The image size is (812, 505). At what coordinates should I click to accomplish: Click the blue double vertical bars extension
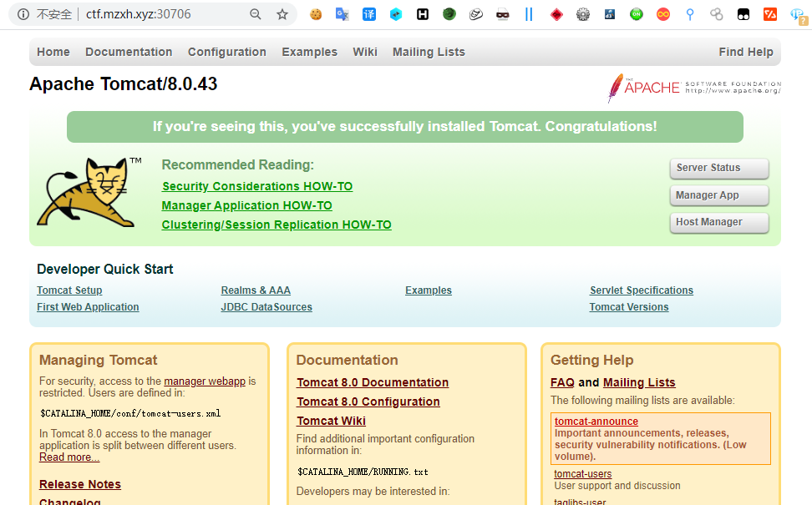click(529, 14)
